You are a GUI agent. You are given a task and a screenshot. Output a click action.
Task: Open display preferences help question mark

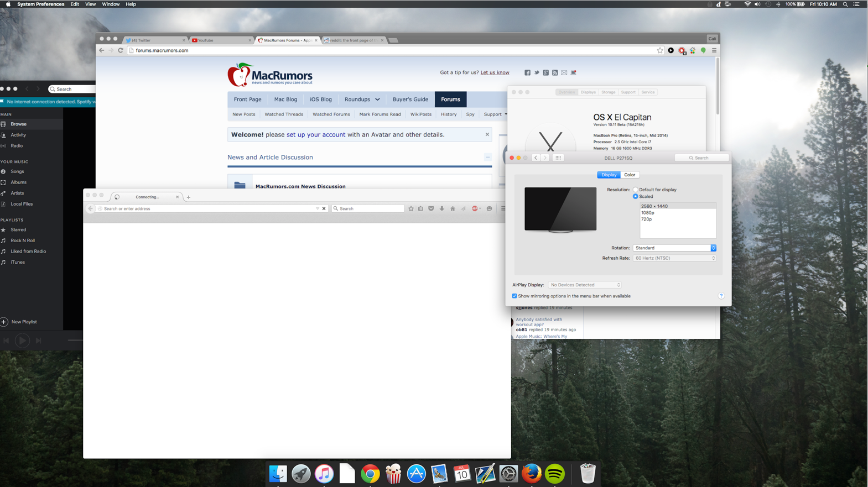(721, 296)
